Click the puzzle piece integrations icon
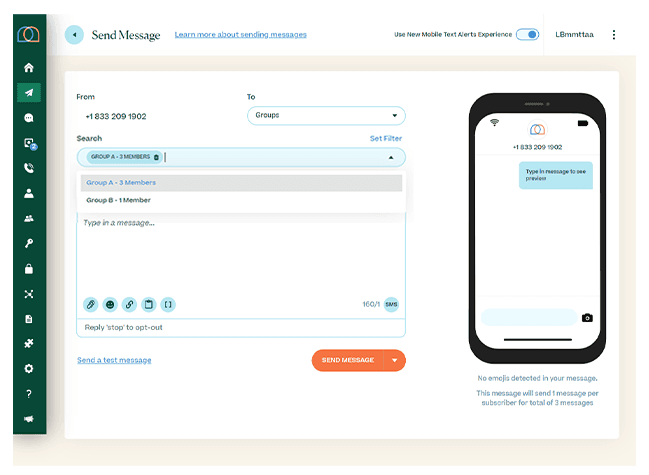 (29, 344)
